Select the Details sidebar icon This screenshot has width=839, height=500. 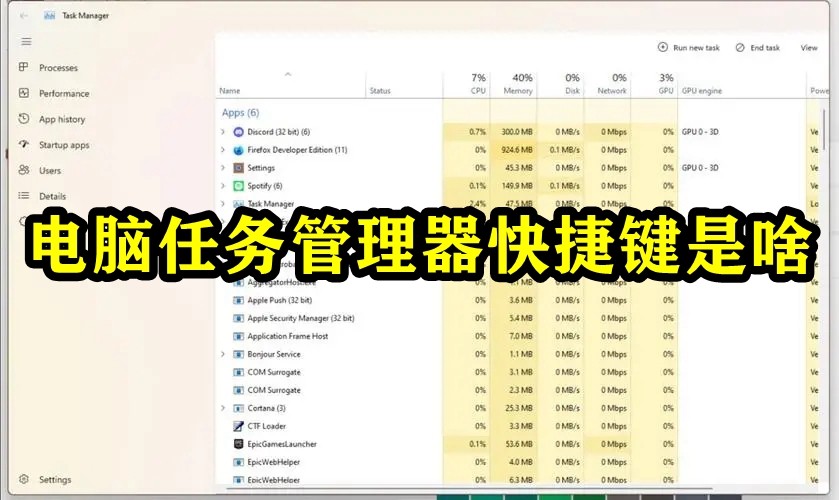(24, 195)
